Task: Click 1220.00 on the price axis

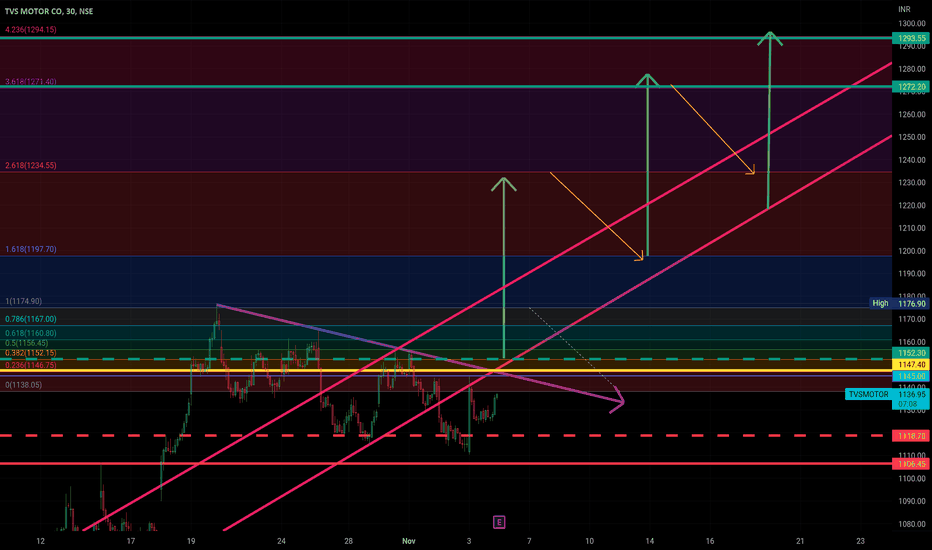Action: [912, 206]
